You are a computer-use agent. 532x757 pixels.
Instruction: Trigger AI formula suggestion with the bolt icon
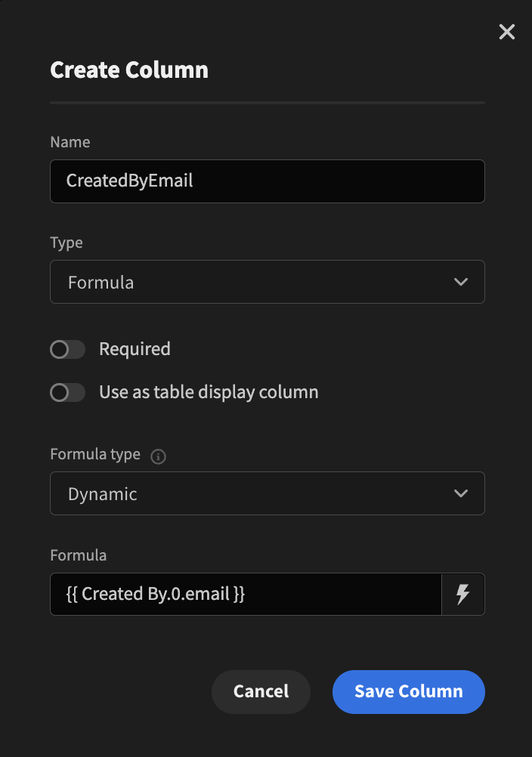463,594
